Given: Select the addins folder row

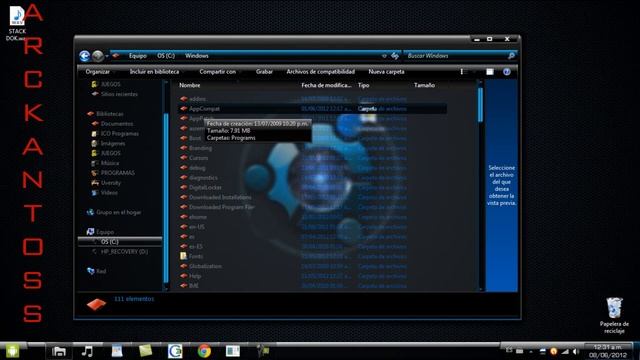Looking at the screenshot, I should 313,99.
